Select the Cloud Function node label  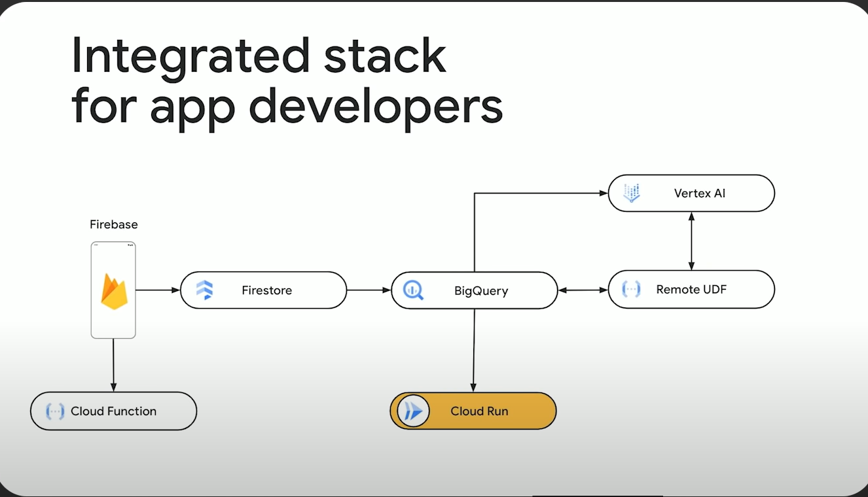(114, 411)
